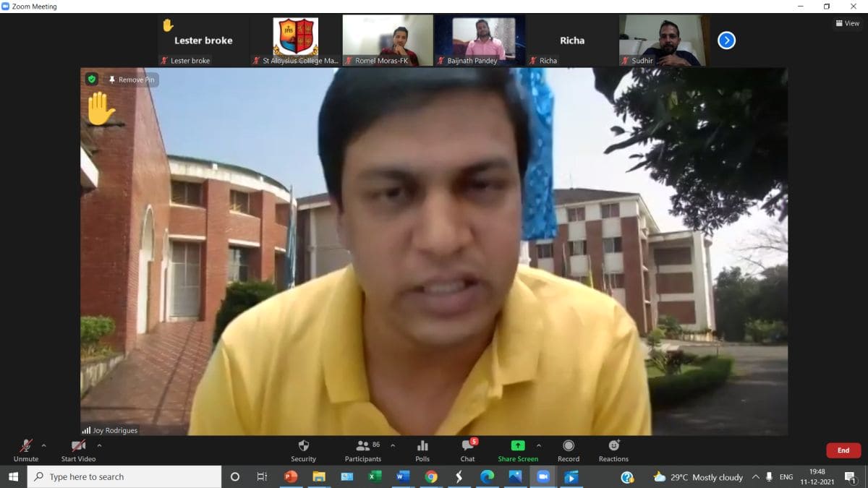This screenshot has height=488, width=868.
Task: Open the Chat panel
Action: pyautogui.click(x=468, y=450)
